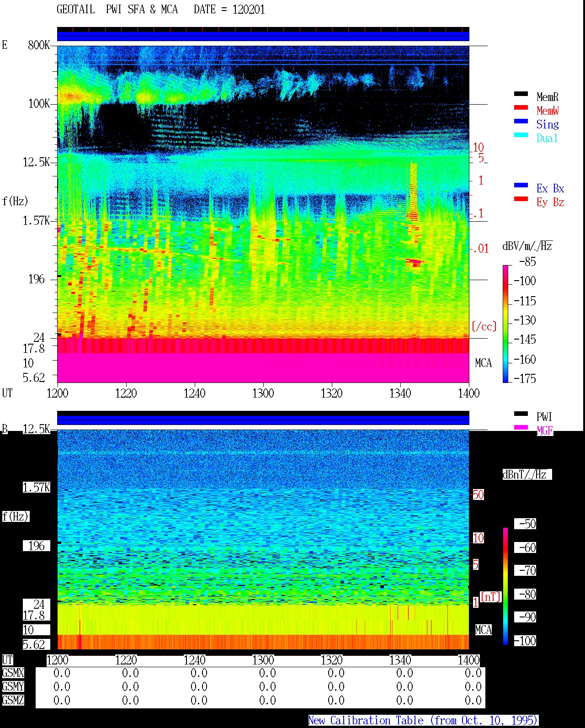Screen dimensions: 585x728
Task: Click the -175 color bar value
Action: point(525,378)
